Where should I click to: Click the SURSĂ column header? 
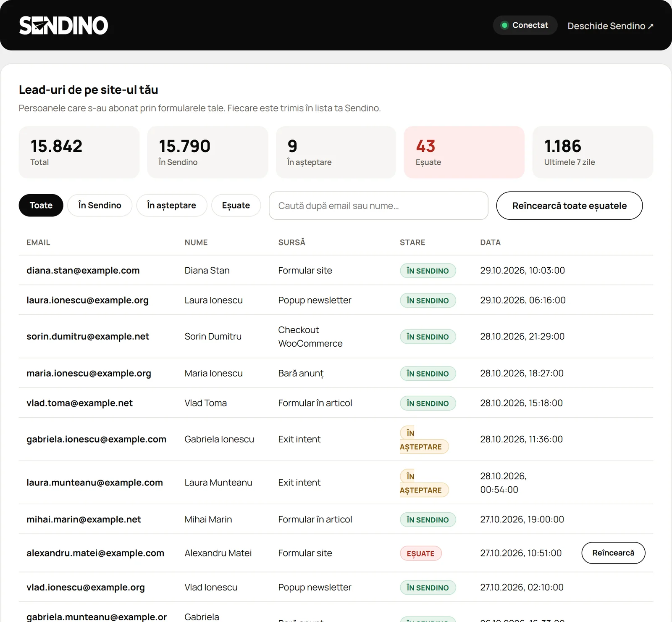291,242
